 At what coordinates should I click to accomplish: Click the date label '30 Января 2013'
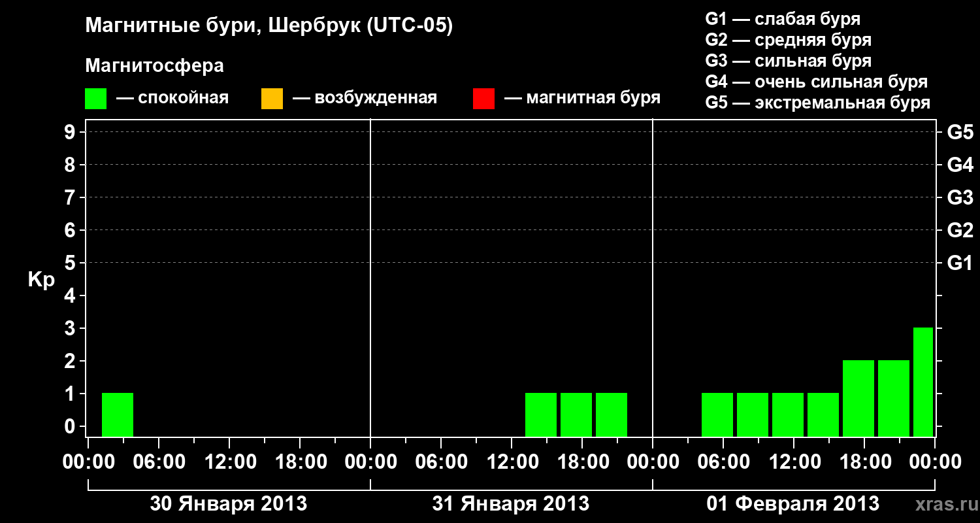tap(229, 504)
